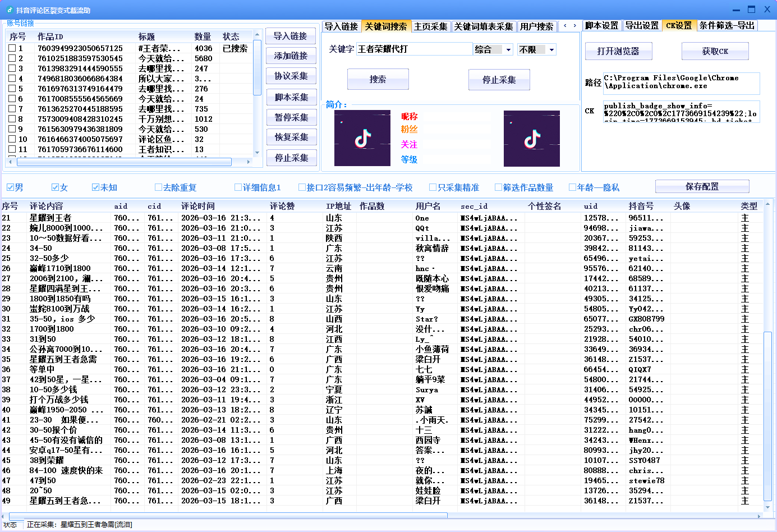Uncheck the 男 gender filter
Image resolution: width=777 pixels, height=532 pixels.
click(x=10, y=186)
